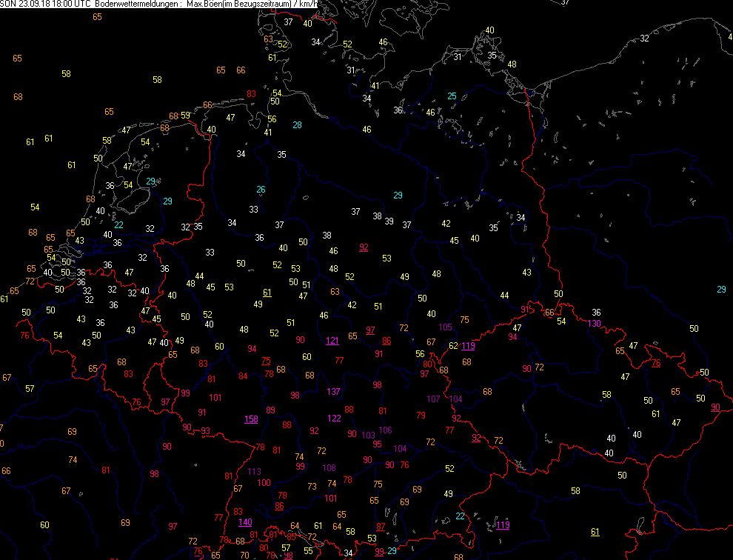This screenshot has height=560, width=733.
Task: Click the magenta 108 gust value
Action: [329, 467]
